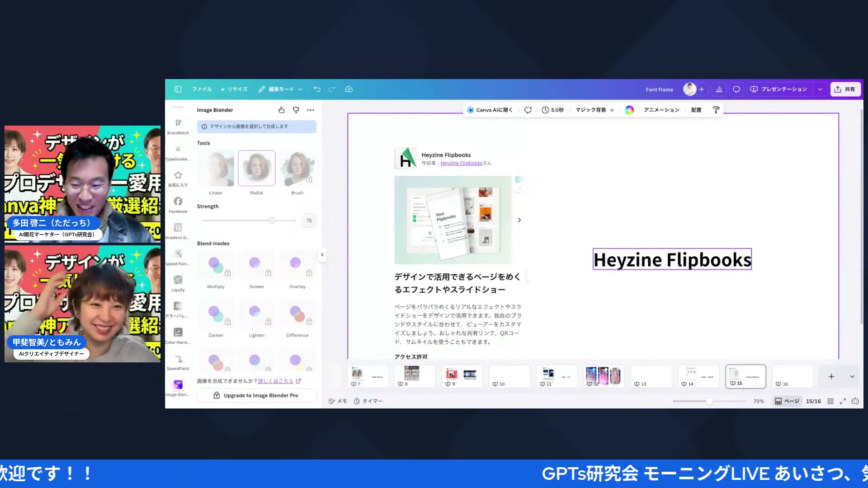Open the comment bubble icon
The image size is (868, 488).
click(x=736, y=89)
